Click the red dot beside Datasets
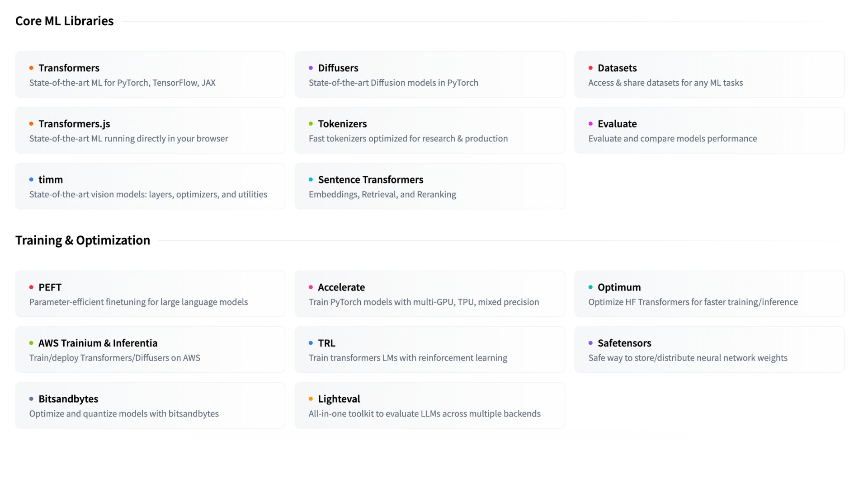This screenshot has height=488, width=868. (x=590, y=68)
